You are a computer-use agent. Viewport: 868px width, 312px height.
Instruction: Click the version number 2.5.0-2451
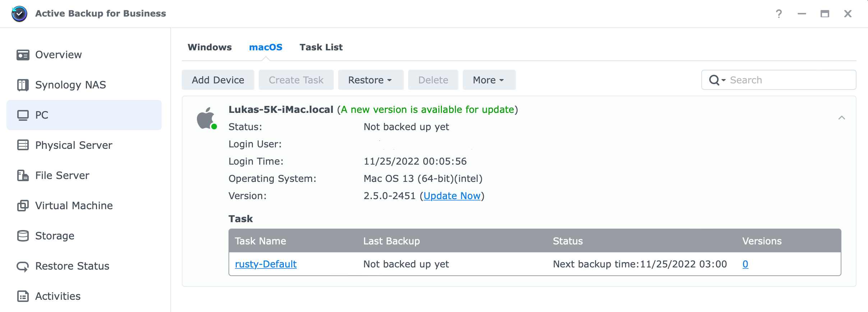pyautogui.click(x=389, y=196)
